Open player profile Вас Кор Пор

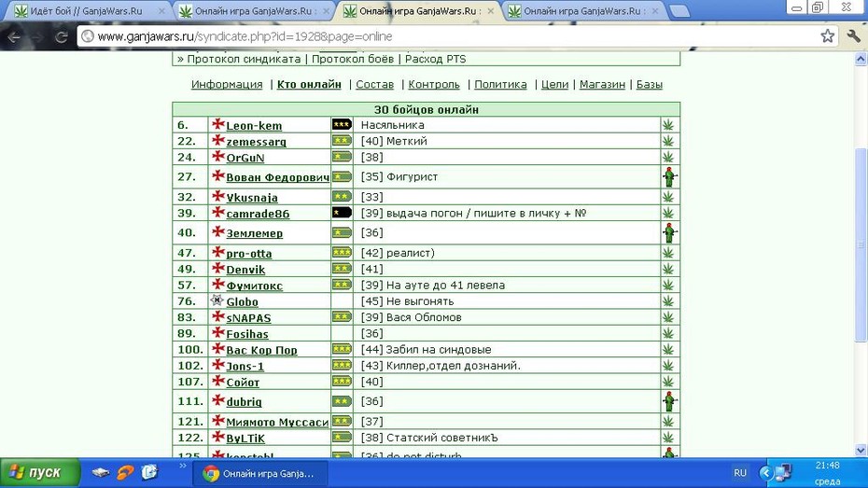click(x=262, y=350)
